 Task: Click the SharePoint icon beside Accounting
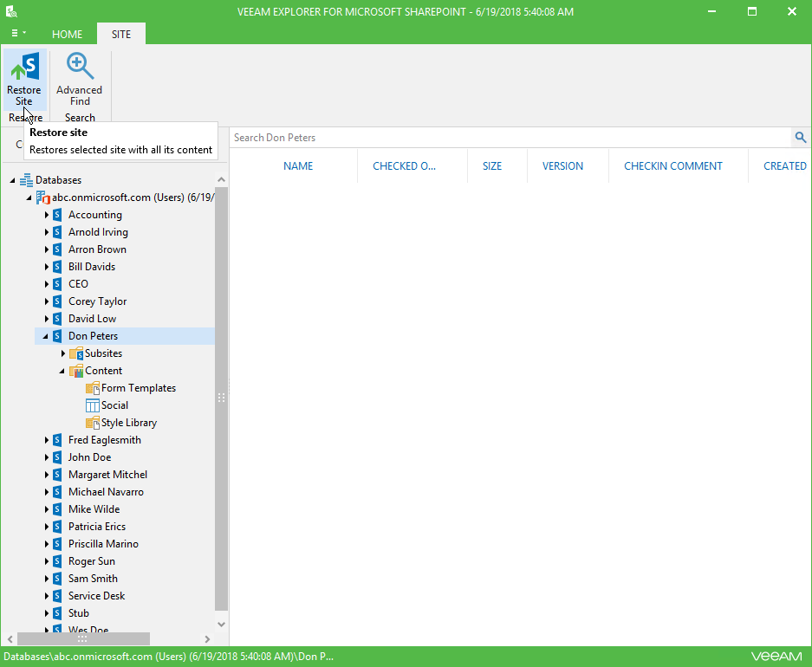coord(57,215)
